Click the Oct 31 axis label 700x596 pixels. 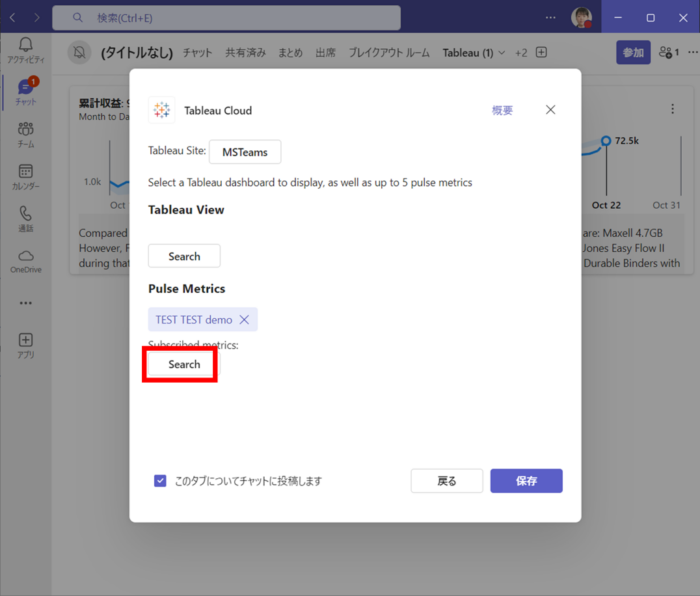pyautogui.click(x=666, y=205)
